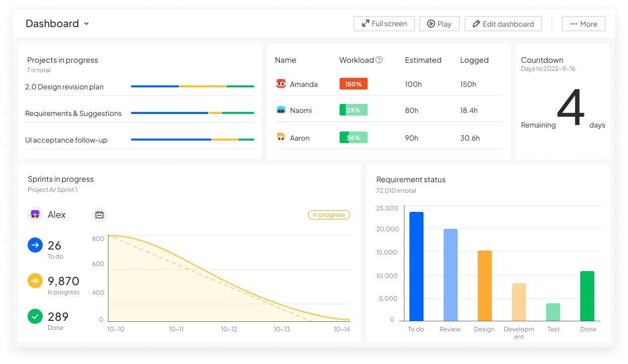Select Aaron's avatar icon

pos(281,137)
